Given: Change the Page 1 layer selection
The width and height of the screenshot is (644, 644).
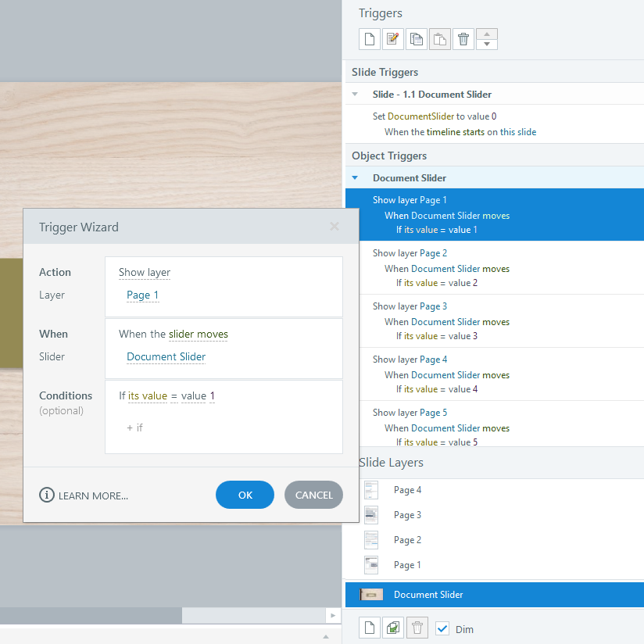Looking at the screenshot, I should 142,295.
